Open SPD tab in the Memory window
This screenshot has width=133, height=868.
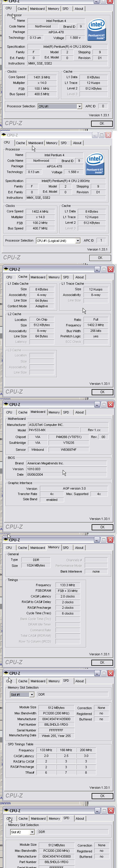pyautogui.click(x=66, y=548)
